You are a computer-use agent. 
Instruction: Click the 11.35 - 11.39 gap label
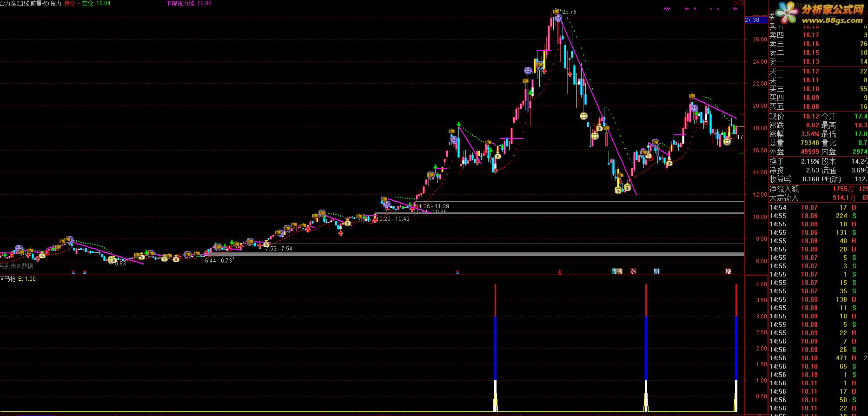point(433,206)
